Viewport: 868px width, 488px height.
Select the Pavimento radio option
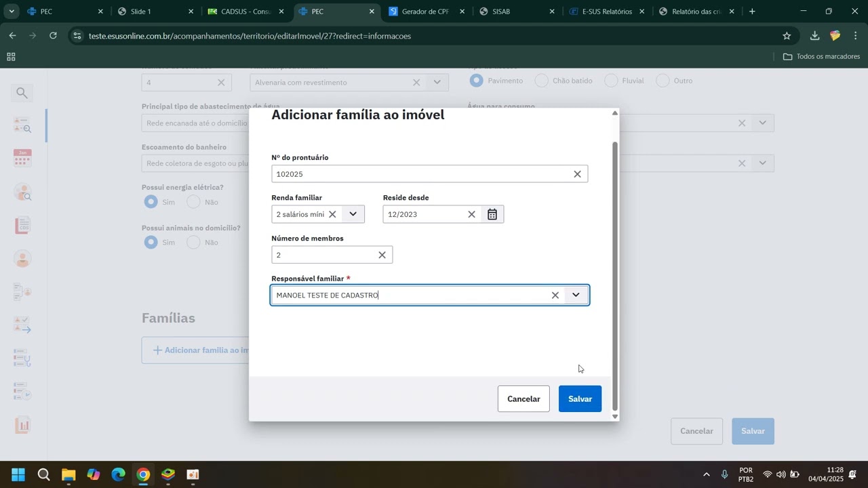click(477, 81)
